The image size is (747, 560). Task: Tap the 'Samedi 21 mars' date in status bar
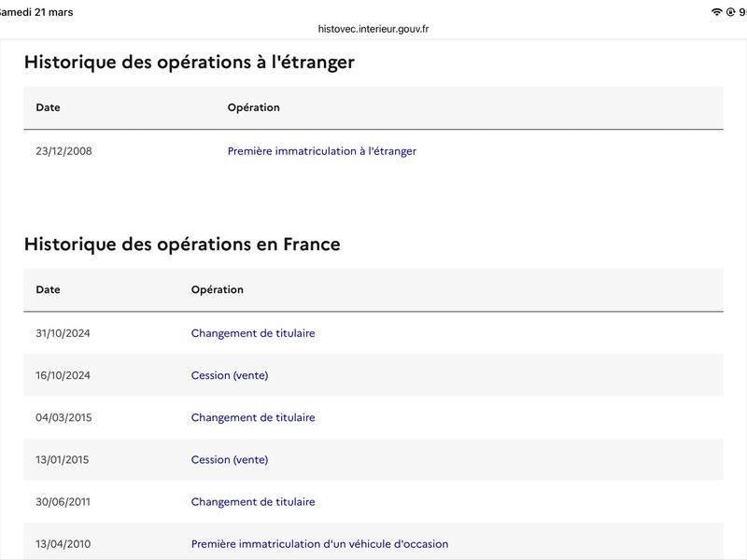[x=35, y=12]
